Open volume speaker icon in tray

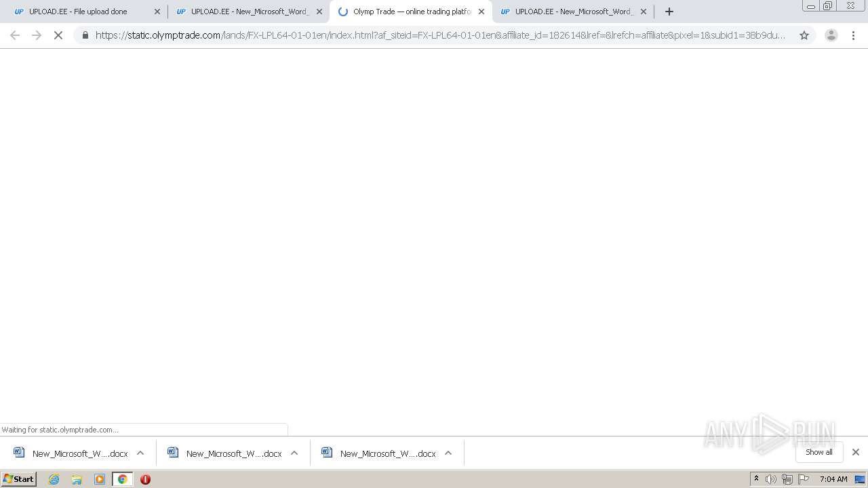pos(771,479)
